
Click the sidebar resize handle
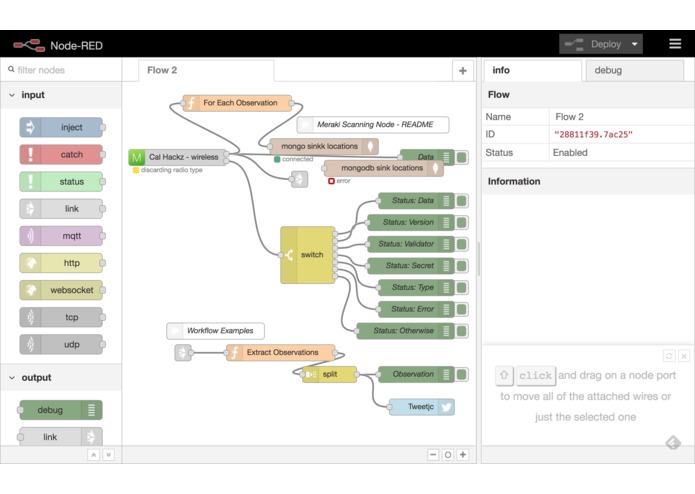[x=479, y=259]
